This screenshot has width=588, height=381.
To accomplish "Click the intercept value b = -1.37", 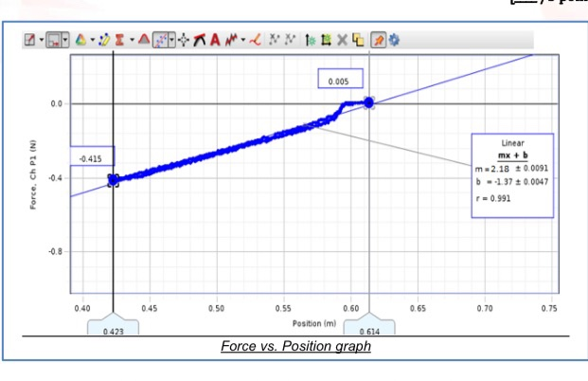I will [512, 182].
